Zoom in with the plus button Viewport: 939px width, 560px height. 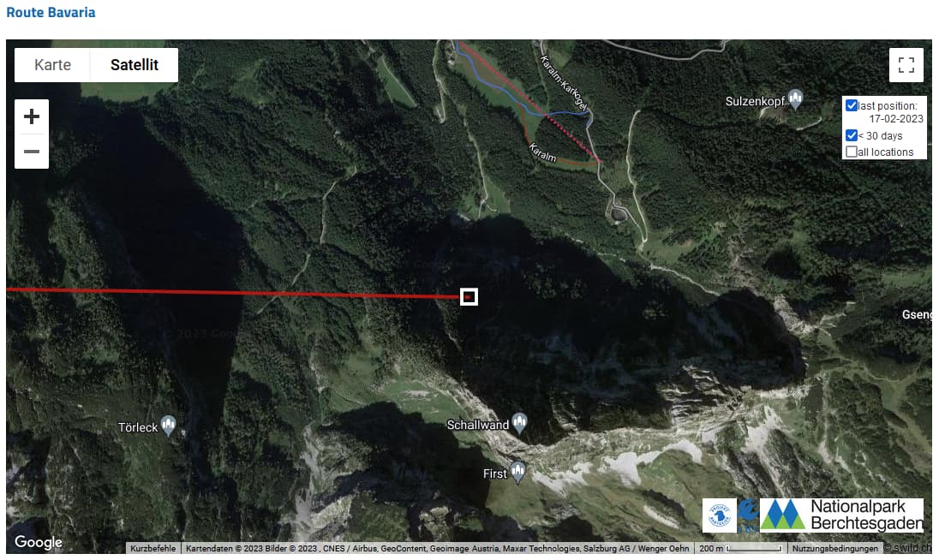32,116
